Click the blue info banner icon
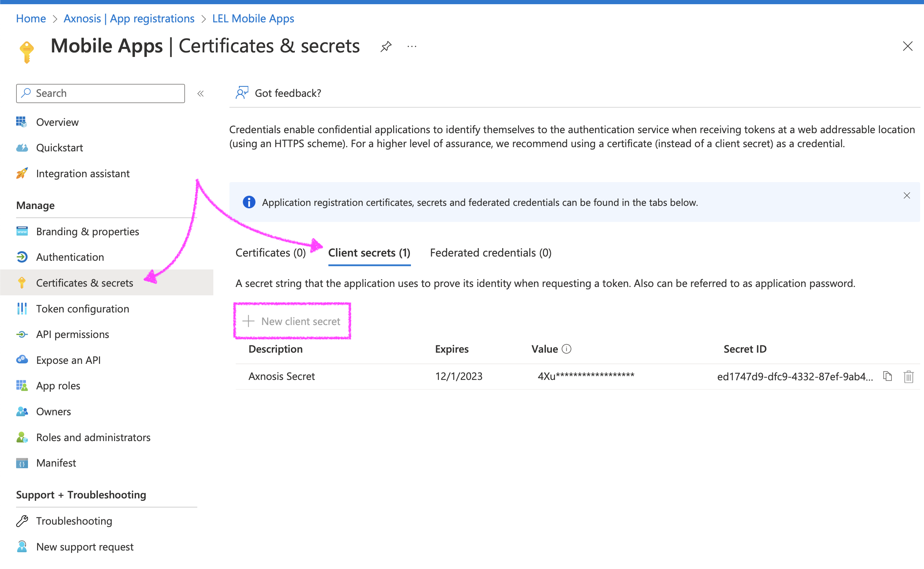Image resolution: width=924 pixels, height=569 pixels. tap(249, 202)
